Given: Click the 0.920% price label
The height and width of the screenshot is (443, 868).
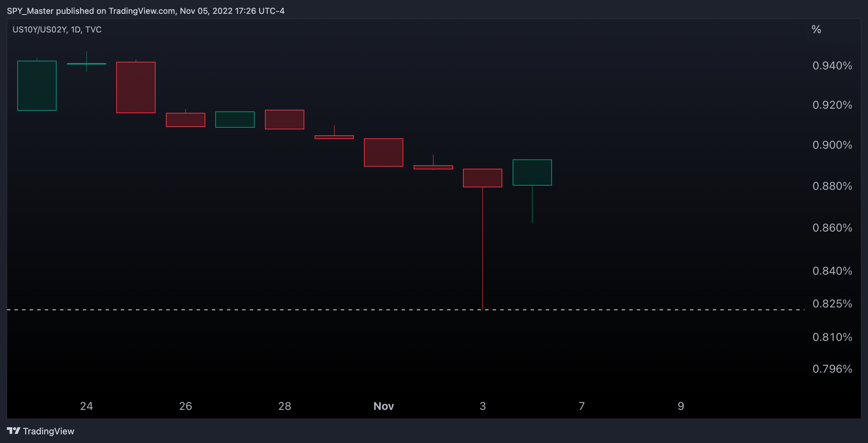Looking at the screenshot, I should [x=832, y=105].
